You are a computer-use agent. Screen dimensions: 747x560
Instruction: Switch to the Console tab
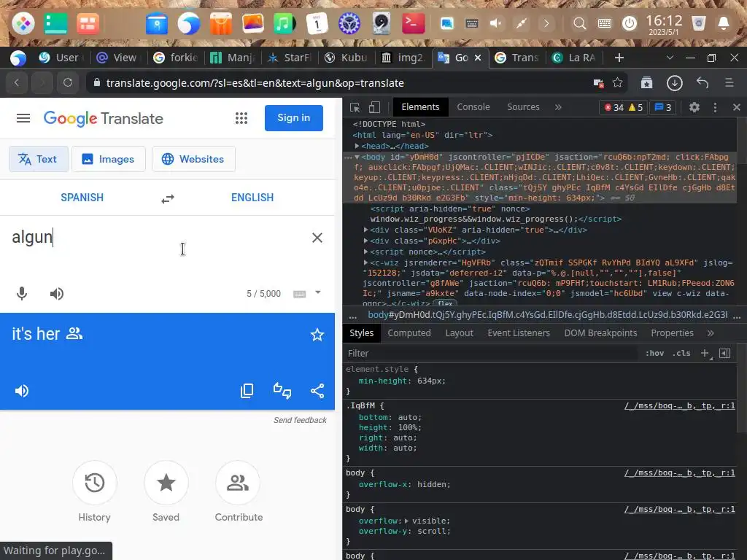pos(473,107)
